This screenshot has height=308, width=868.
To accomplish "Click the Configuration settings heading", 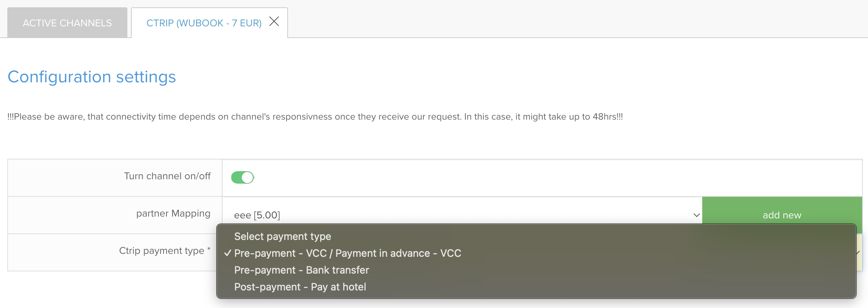I will 92,77.
